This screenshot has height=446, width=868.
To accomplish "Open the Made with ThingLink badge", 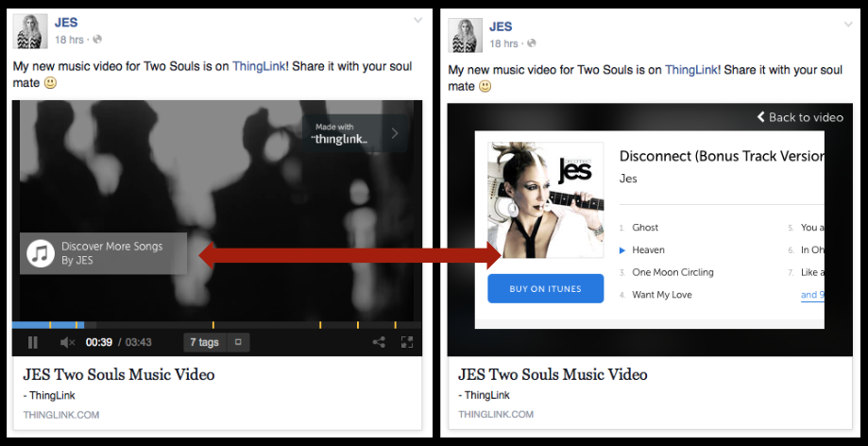I will coord(355,134).
